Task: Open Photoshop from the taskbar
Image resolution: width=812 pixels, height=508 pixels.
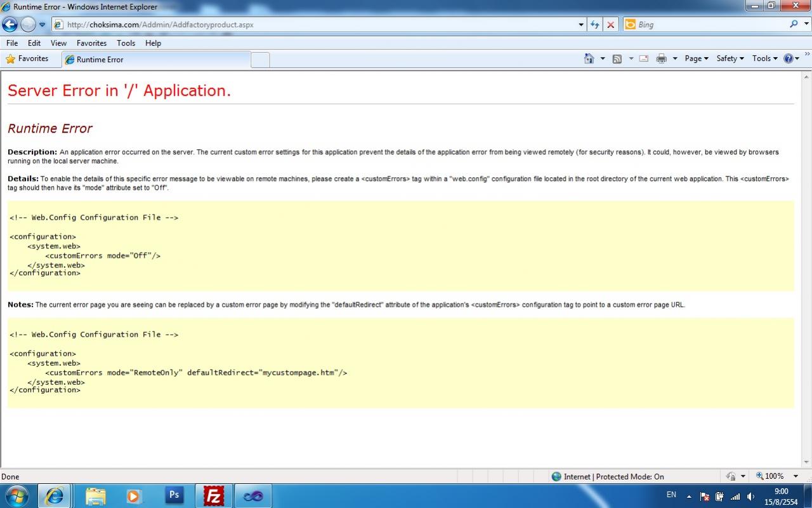Action: [174, 496]
